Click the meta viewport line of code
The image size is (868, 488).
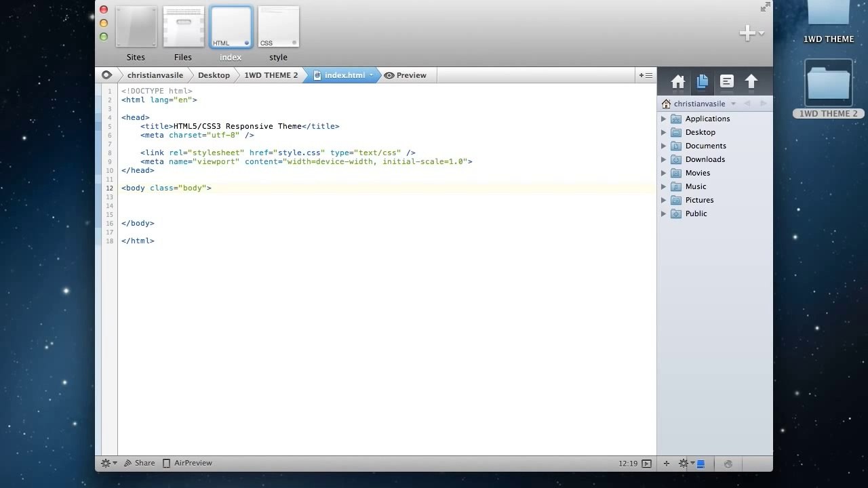(307, 161)
